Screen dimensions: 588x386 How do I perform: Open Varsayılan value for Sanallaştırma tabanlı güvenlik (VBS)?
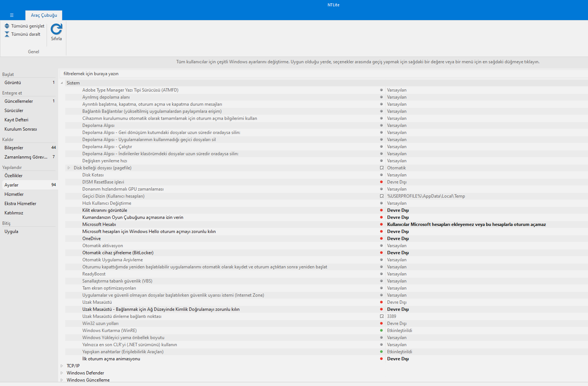click(397, 281)
